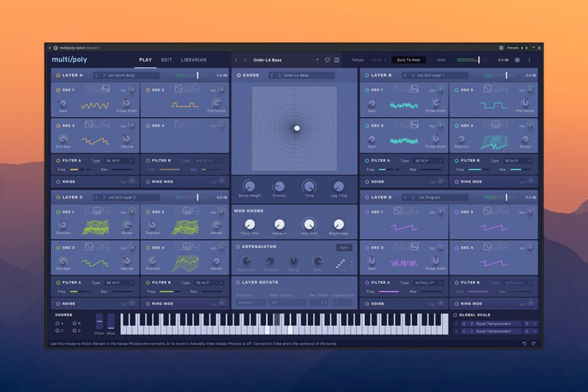Image resolution: width=588 pixels, height=392 pixels.
Task: Toggle Layer A power on or off
Action: 58,75
